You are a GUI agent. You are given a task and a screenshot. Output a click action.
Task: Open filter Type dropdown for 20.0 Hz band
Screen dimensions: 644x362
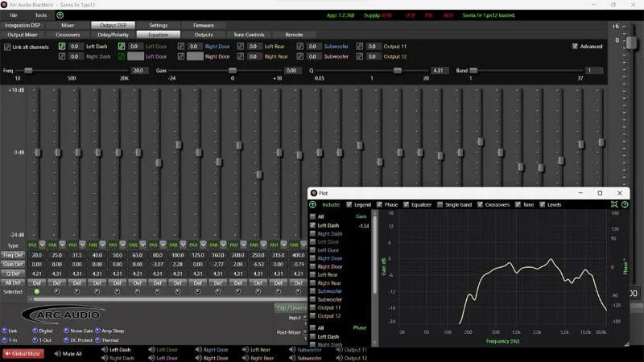point(43,245)
